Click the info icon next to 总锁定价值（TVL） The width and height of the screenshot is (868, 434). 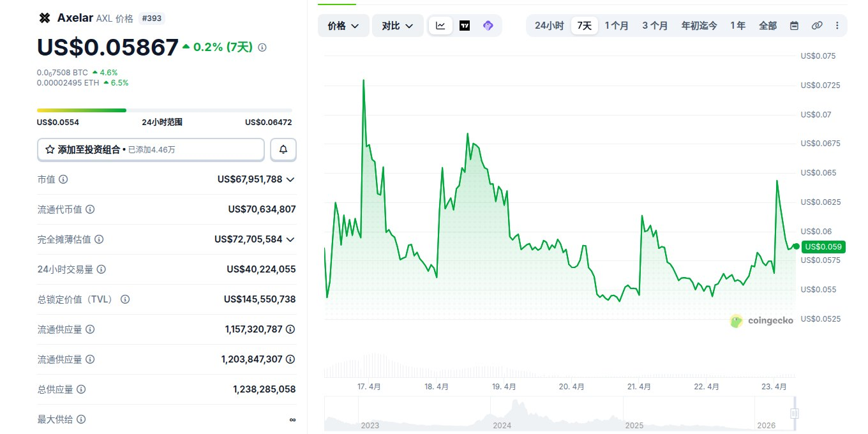[x=125, y=299]
